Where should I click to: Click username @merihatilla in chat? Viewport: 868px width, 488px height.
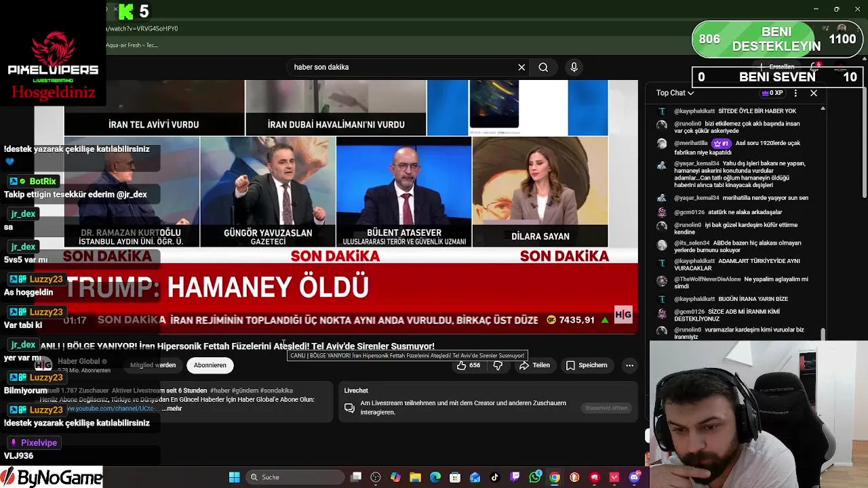692,144
